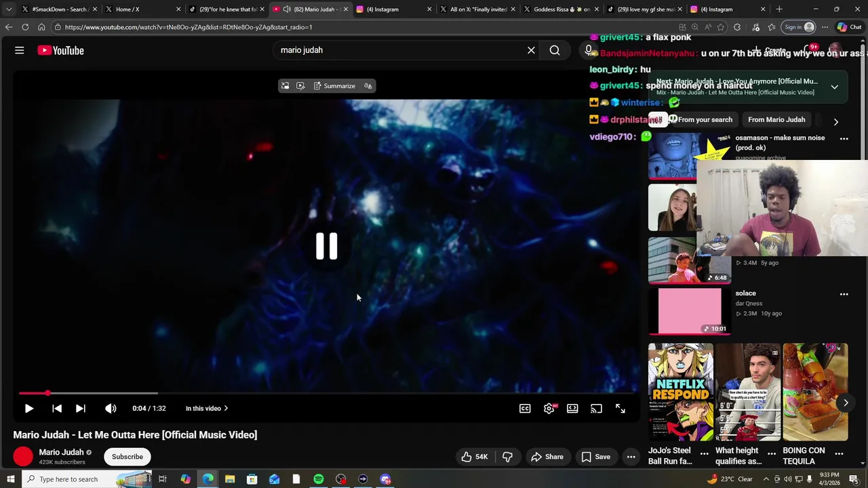Save the video to a playlist
The height and width of the screenshot is (488, 868).
pyautogui.click(x=595, y=457)
